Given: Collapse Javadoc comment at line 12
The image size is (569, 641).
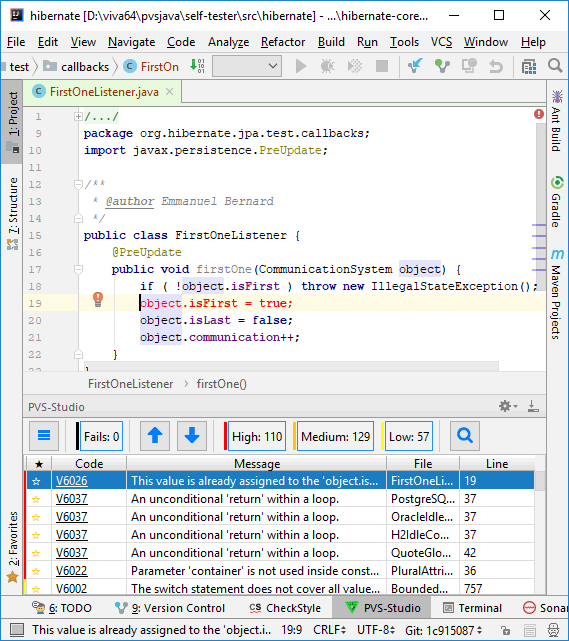Looking at the screenshot, I should coord(78,185).
